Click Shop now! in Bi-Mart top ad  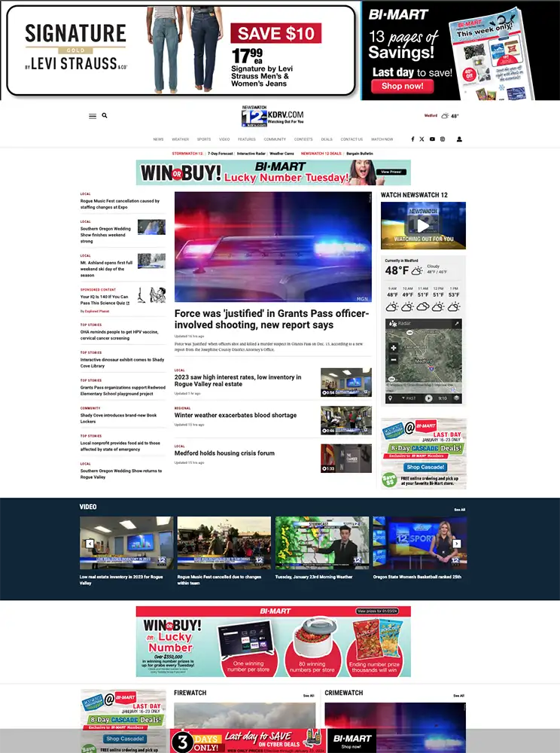tap(402, 87)
